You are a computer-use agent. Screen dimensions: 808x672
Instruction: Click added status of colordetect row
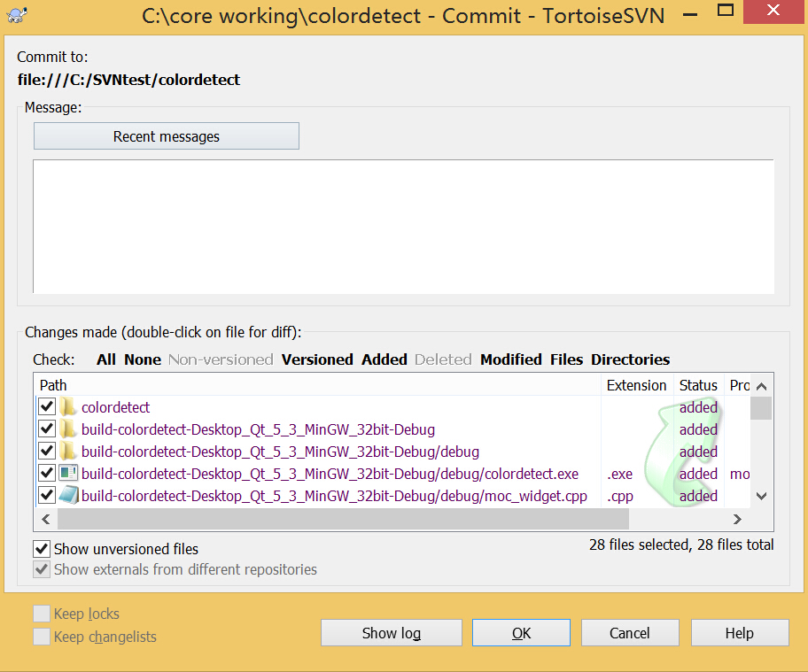coord(698,407)
